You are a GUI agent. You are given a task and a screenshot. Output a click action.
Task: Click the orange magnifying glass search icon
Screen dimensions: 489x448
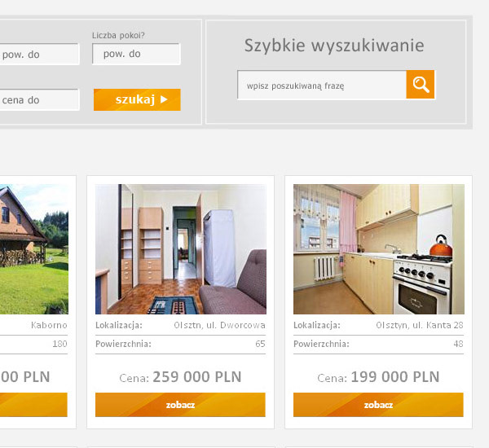420,85
